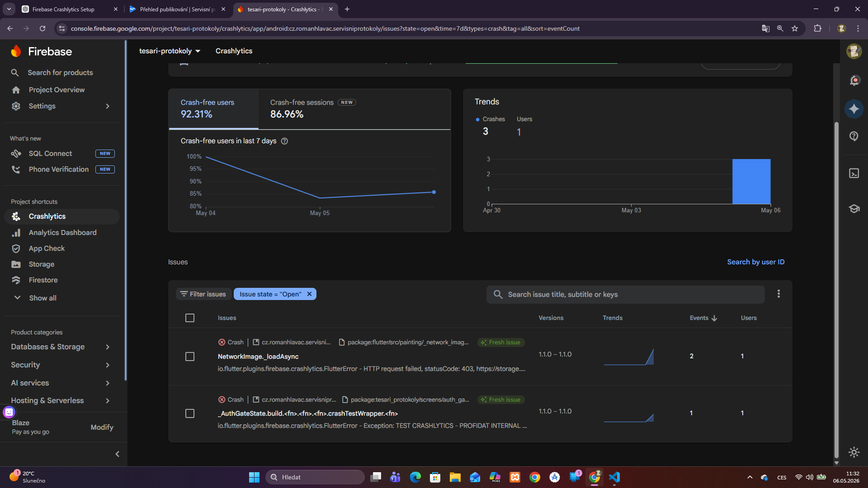Open Analytics Dashboard shortcut
This screenshot has height=488, width=868.
pos(62,233)
